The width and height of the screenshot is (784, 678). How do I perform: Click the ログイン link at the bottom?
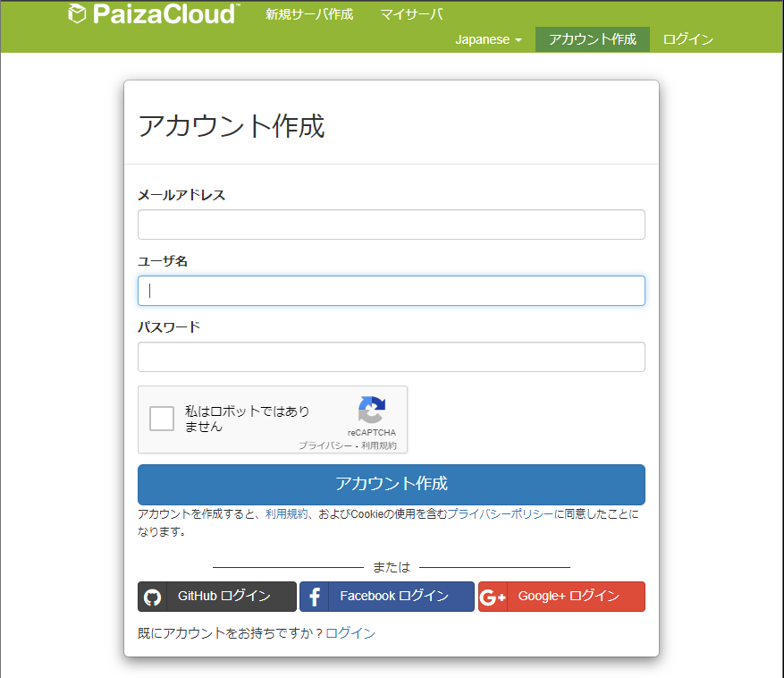[350, 632]
